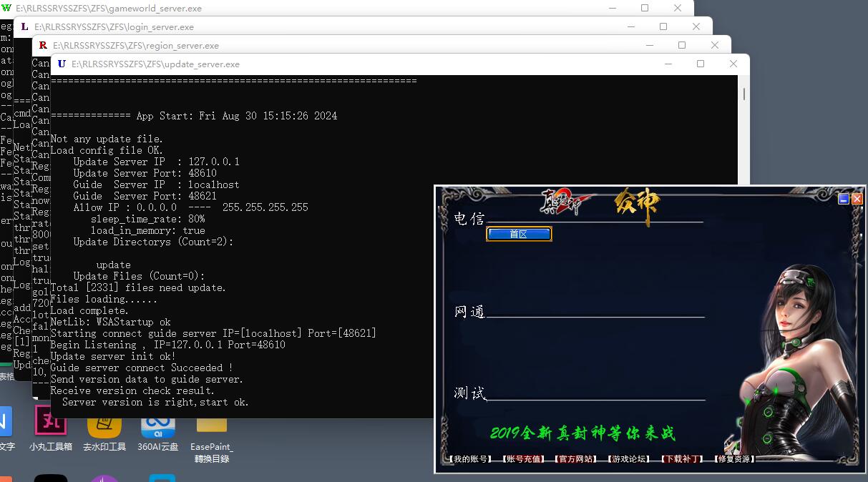Image resolution: width=868 pixels, height=482 pixels.
Task: Open 我的账号 link in launcher
Action: point(471,459)
